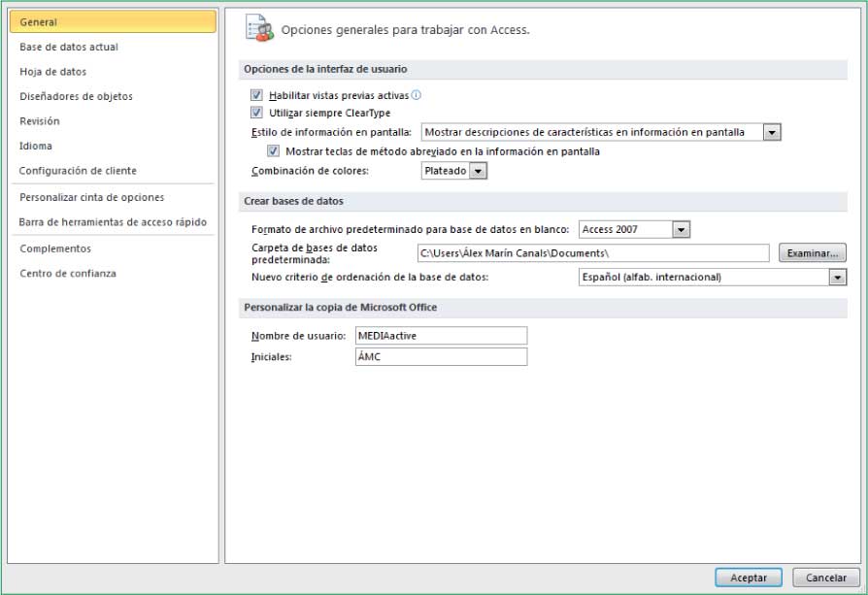Toggle Mostrar teclas de método abreviado checkbox
Viewport: 868px width, 595px height.
tap(273, 151)
